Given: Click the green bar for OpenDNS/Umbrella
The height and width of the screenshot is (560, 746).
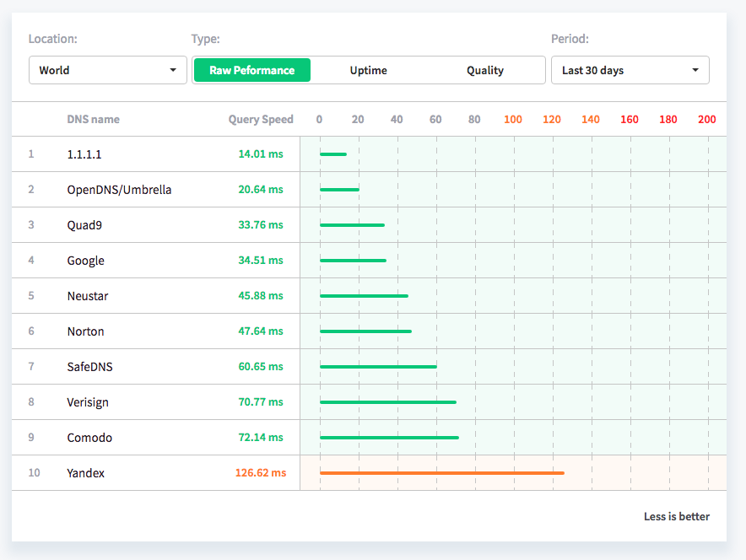Looking at the screenshot, I should pyautogui.click(x=340, y=190).
